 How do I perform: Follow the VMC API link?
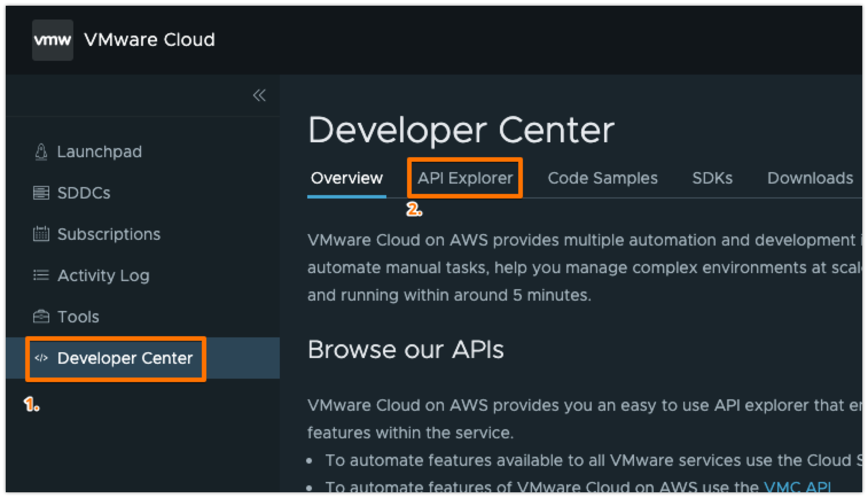point(797,487)
